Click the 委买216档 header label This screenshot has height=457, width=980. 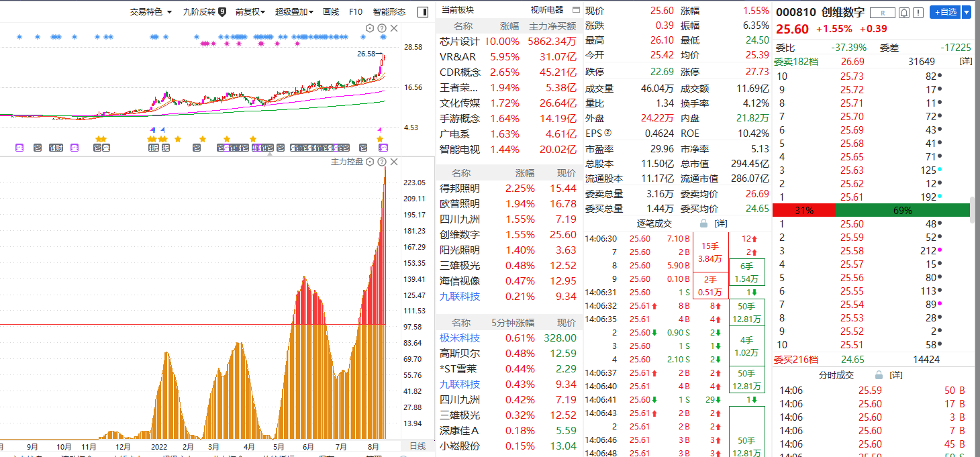796,360
